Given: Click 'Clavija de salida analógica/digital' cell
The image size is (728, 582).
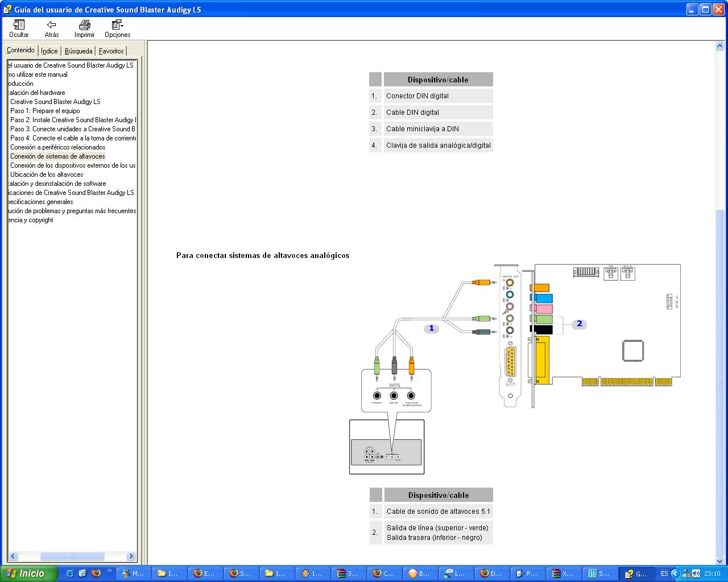Looking at the screenshot, I should pos(438,145).
